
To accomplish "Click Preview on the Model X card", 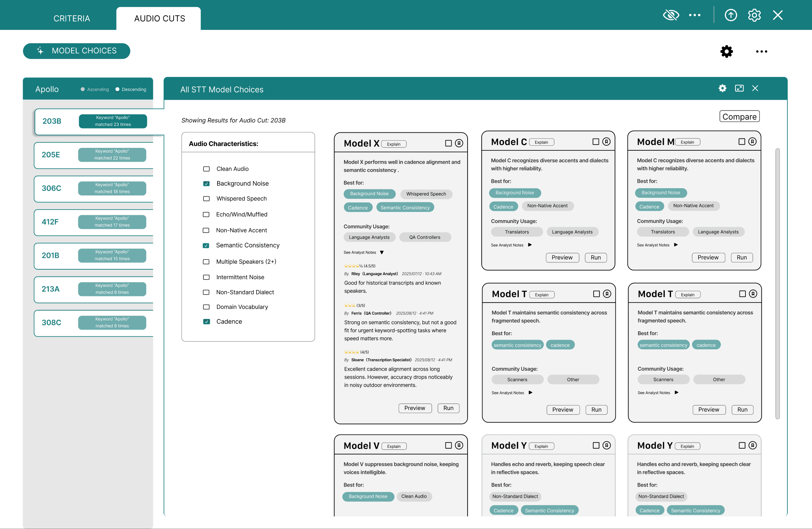I will tap(415, 408).
